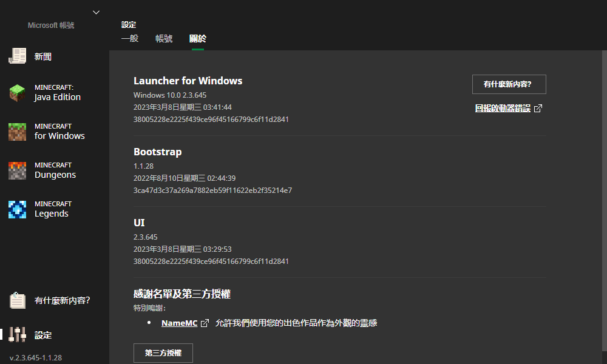Select Java Edition text in sidebar

57,97
